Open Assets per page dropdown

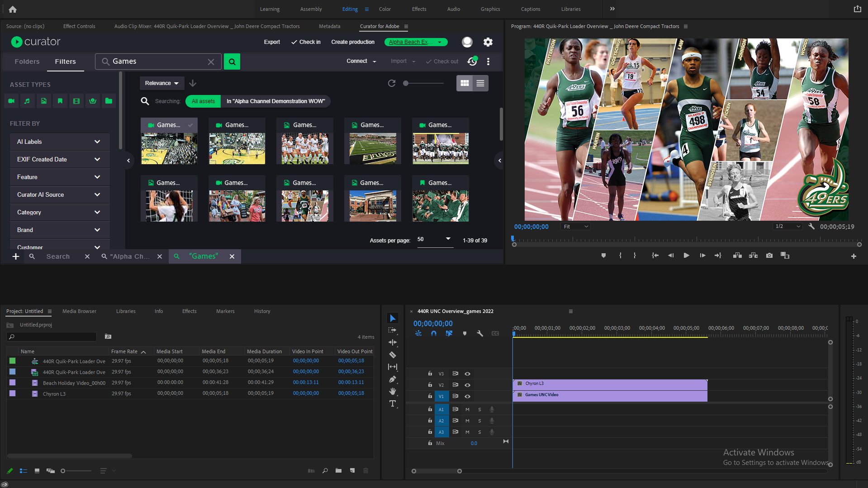[x=434, y=239]
